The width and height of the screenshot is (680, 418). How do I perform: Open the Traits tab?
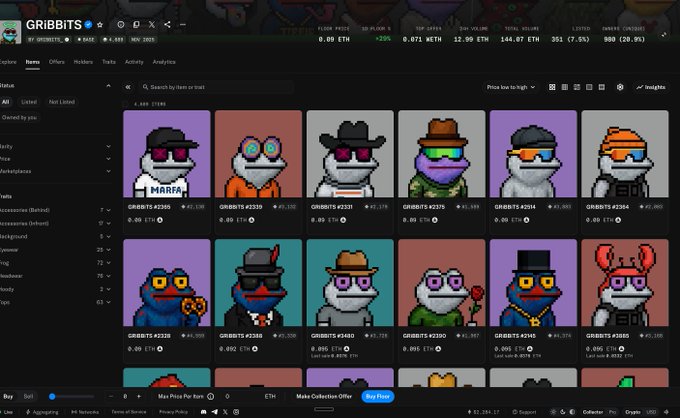point(109,62)
